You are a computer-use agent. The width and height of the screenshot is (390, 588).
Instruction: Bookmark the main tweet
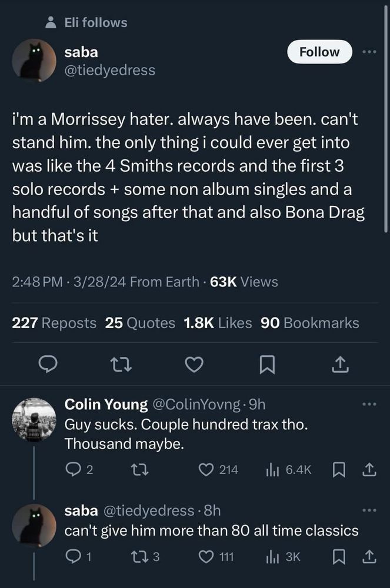click(x=267, y=366)
